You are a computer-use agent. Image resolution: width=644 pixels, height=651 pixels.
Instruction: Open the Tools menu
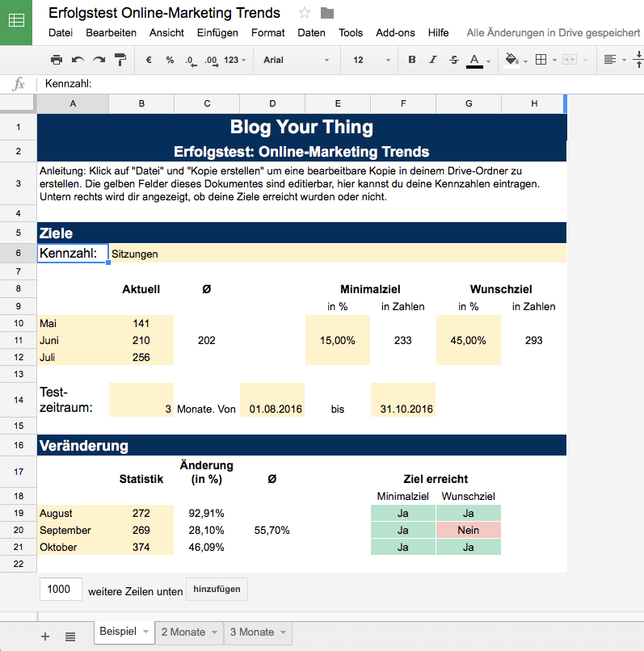pos(351,33)
